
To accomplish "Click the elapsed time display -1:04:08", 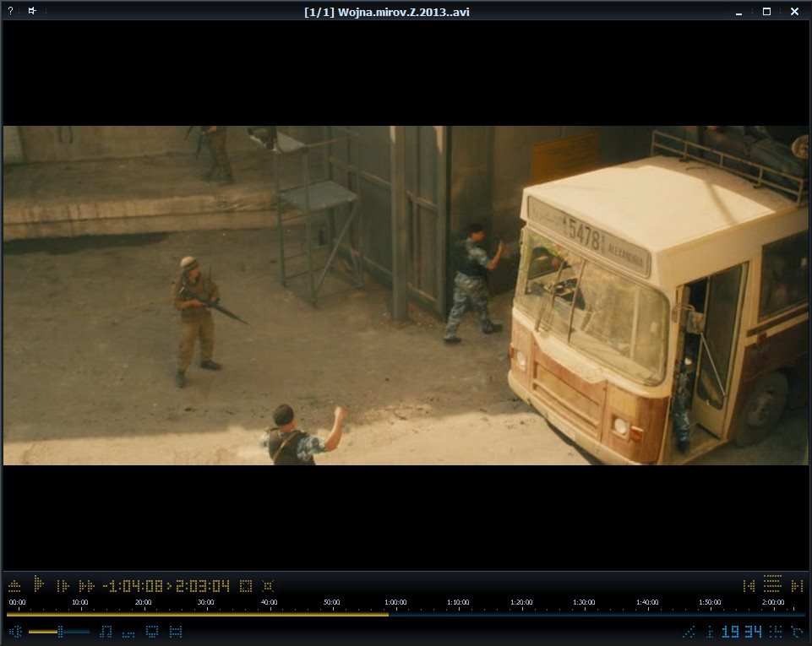I will (133, 586).
